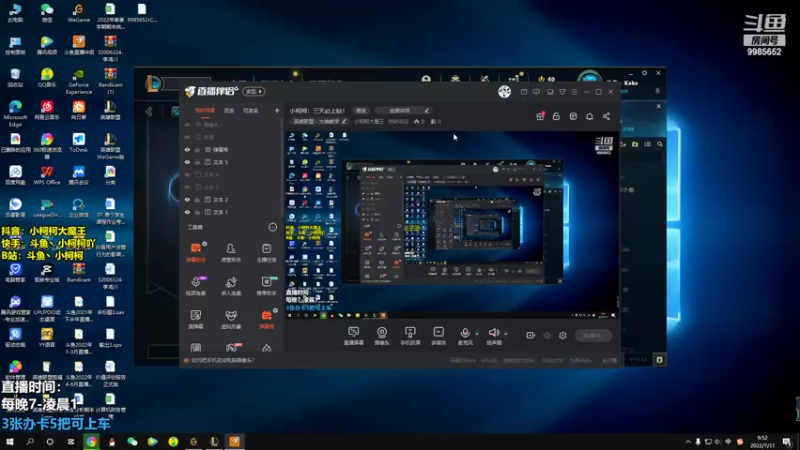Viewport: 800px width, 450px height.
Task: Toggle visibility of the 弹幕秀 source
Action: (x=187, y=149)
